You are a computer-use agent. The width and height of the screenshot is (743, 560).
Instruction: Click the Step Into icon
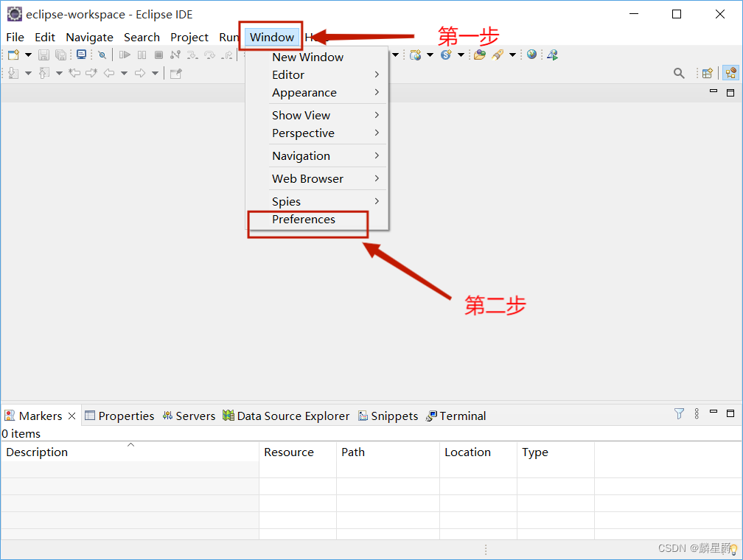(192, 55)
